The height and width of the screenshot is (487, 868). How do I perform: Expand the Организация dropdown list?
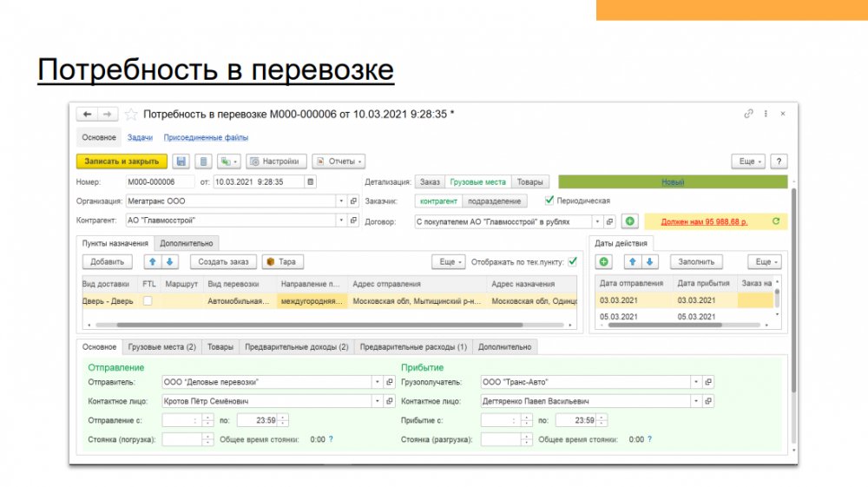340,201
